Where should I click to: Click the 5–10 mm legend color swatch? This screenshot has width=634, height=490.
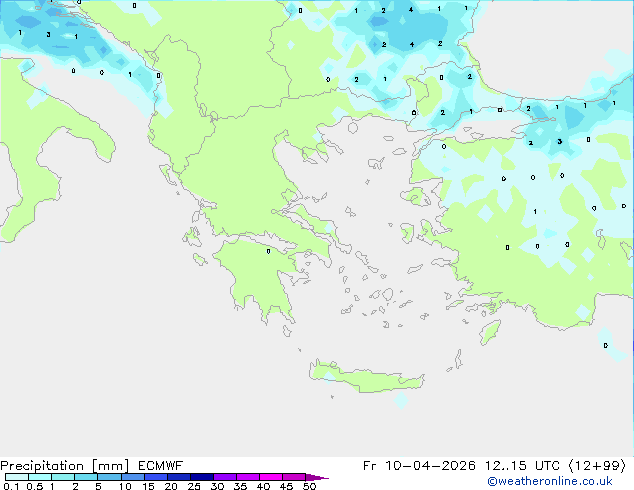[109, 477]
